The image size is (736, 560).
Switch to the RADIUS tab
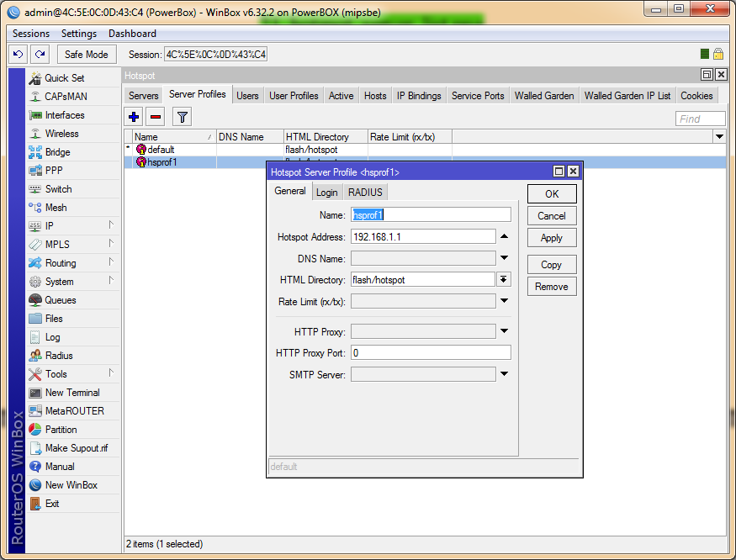pos(365,193)
